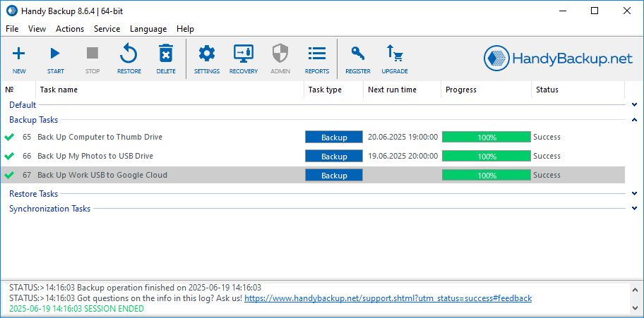Viewport: 644px width, 318px height.
Task: Click next run time 19.06.2025 20:00:00
Action: (x=403, y=157)
